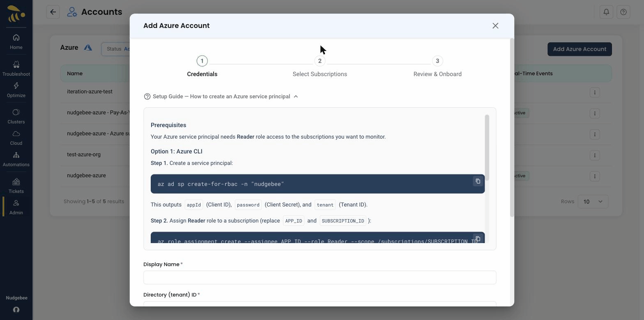644x320 pixels.
Task: Click the password inline code label
Action: (x=248, y=204)
